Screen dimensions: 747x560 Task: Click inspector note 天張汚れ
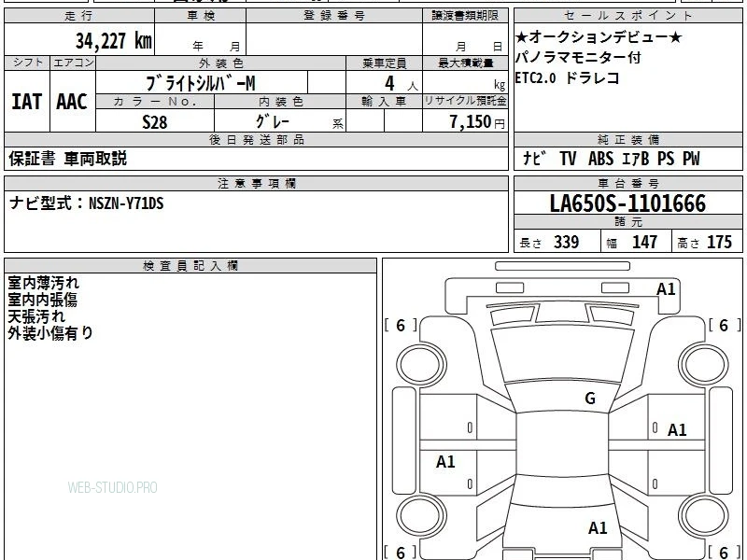(36, 316)
